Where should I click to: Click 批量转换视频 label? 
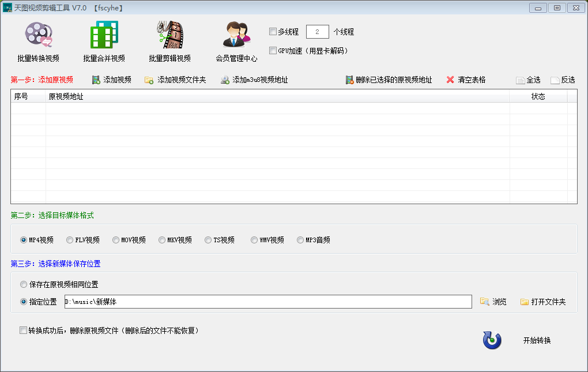tap(38, 58)
